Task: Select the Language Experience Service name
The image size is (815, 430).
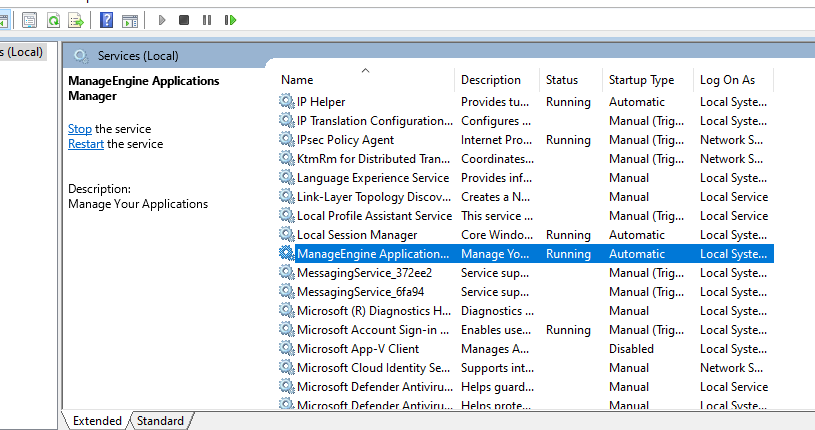Action: [373, 178]
